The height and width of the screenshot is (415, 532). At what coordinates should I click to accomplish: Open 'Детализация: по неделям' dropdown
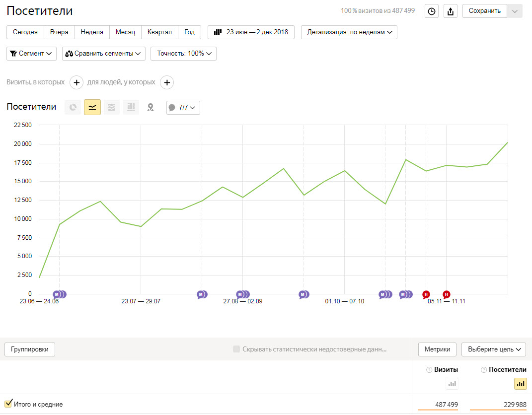point(349,32)
